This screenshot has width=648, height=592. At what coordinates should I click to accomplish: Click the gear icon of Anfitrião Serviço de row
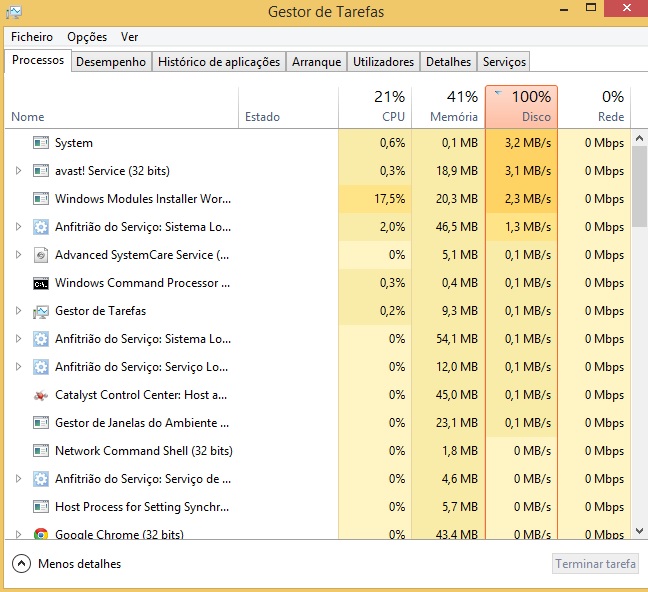41,479
